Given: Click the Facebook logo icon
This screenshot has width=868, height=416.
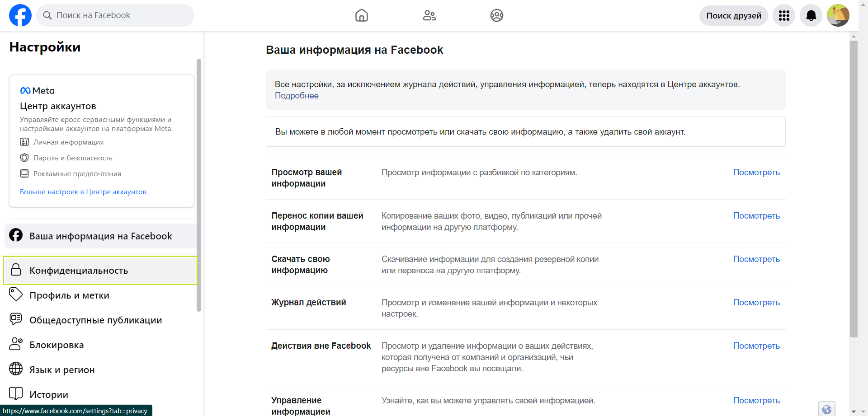Looking at the screenshot, I should click(x=20, y=15).
